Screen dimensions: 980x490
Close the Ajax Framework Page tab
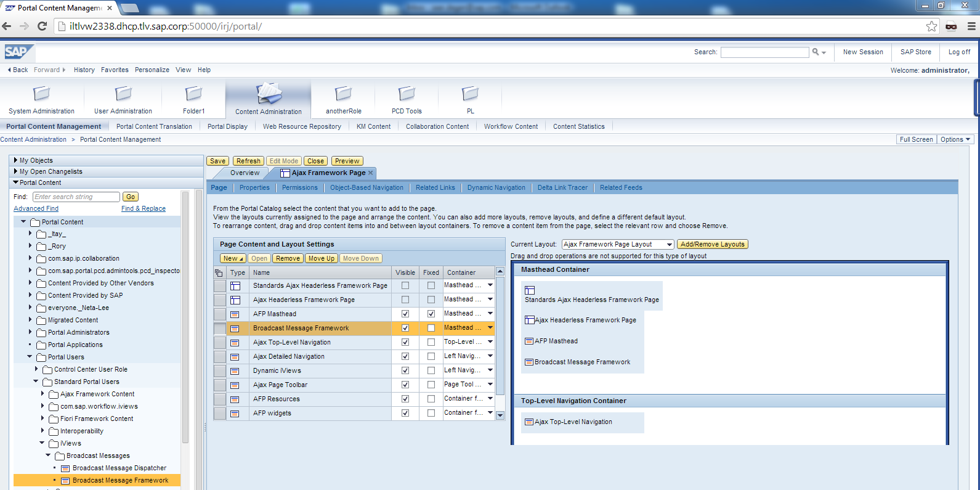[370, 173]
